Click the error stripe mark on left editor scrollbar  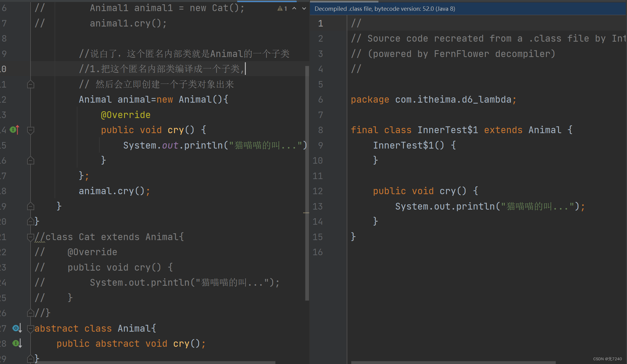pyautogui.click(x=306, y=213)
